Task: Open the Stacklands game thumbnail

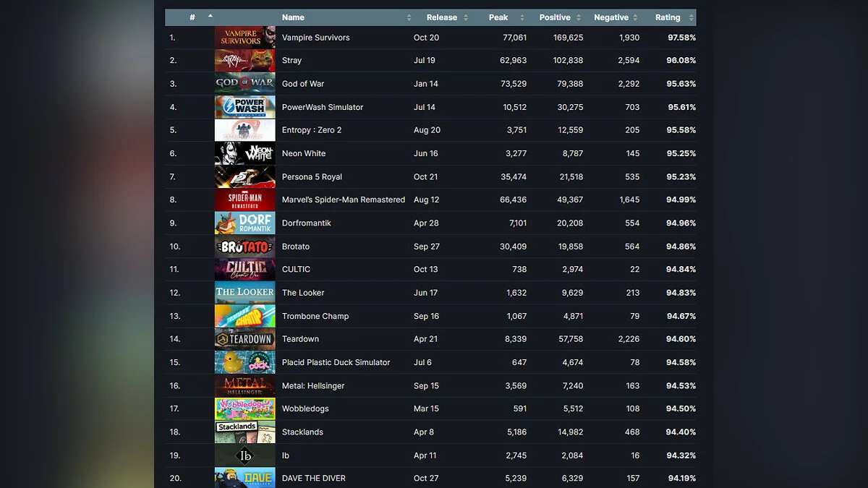Action: click(x=245, y=432)
